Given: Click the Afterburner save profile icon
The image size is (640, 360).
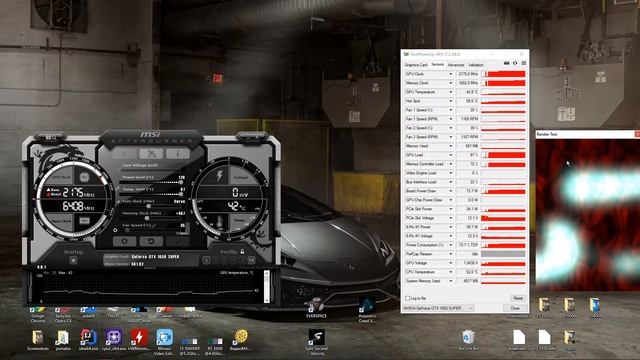Looking at the screenshot, I should point(251,260).
